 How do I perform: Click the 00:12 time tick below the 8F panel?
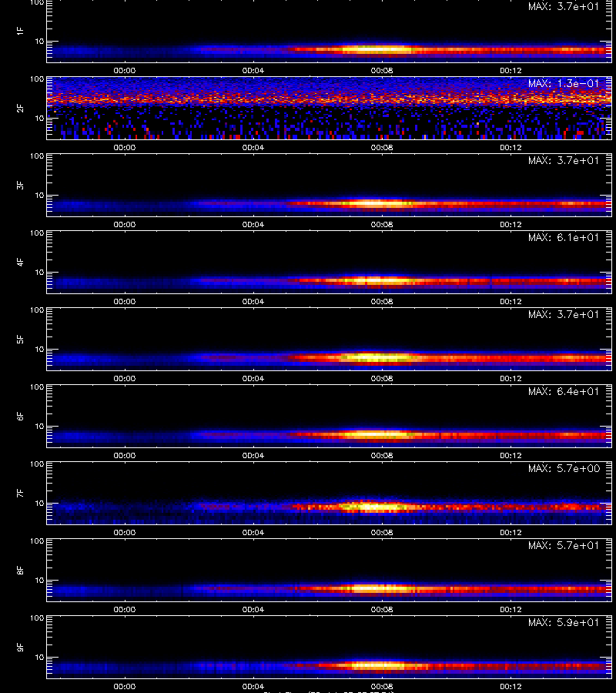click(x=511, y=610)
